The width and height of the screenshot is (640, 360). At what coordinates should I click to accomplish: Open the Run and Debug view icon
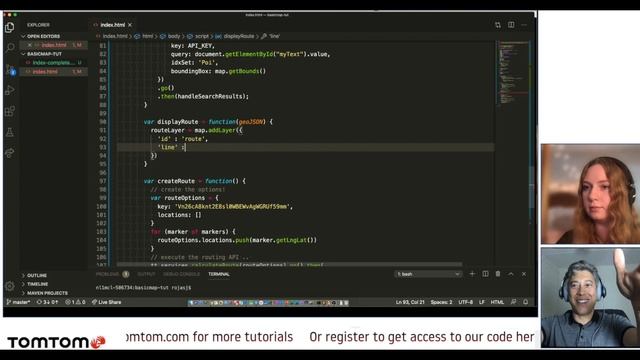[x=9, y=90]
